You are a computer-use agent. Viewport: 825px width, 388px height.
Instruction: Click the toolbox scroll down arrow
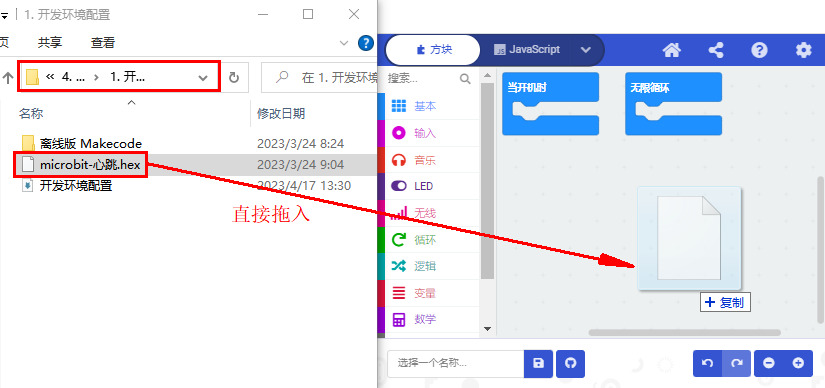pyautogui.click(x=487, y=329)
